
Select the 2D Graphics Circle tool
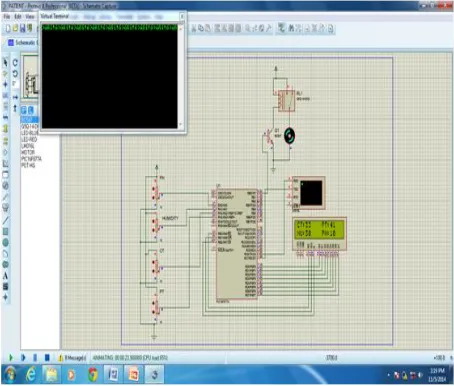tap(5, 242)
